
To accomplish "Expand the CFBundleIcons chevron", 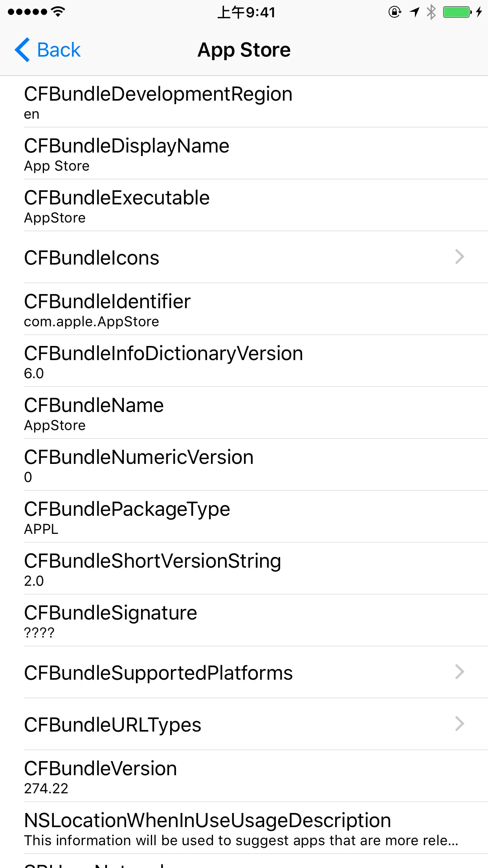I will [x=459, y=257].
